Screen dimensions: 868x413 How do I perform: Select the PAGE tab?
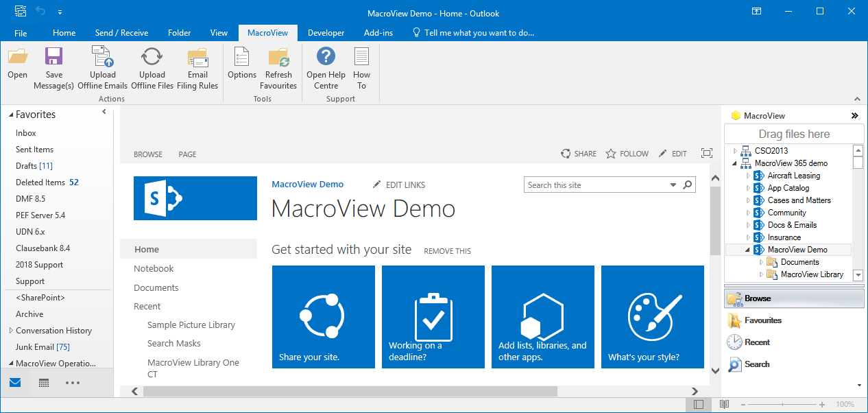(186, 154)
